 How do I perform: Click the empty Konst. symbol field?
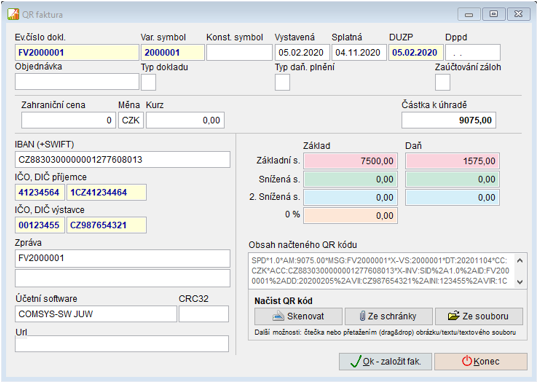coord(239,52)
